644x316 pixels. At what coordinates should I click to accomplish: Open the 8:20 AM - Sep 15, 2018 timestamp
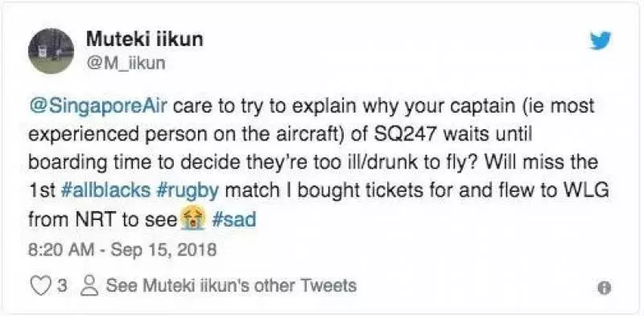(x=122, y=249)
